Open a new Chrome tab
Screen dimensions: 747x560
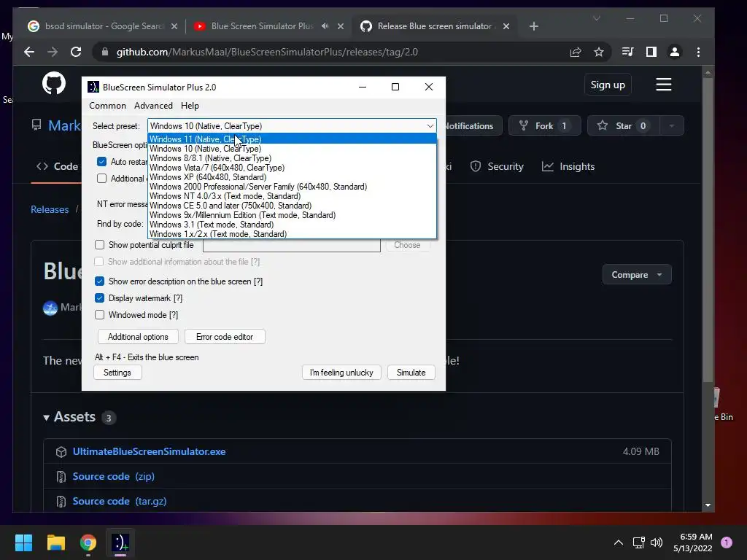click(534, 26)
